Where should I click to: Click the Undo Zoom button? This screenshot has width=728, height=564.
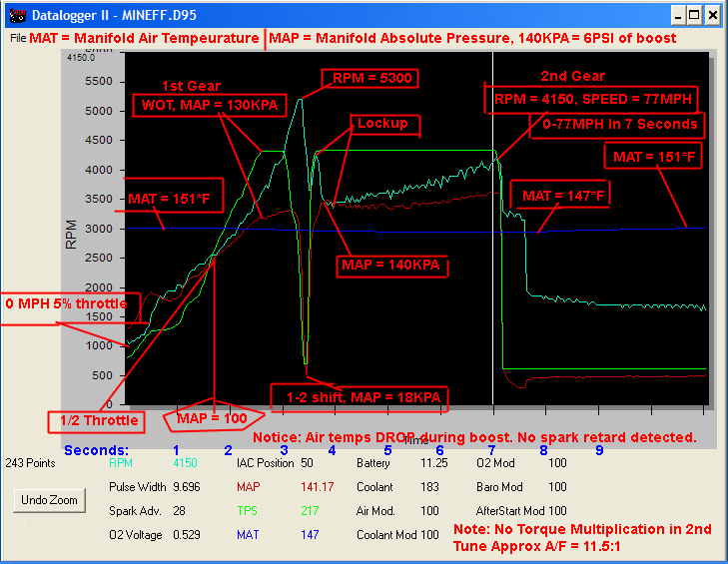click(x=49, y=500)
